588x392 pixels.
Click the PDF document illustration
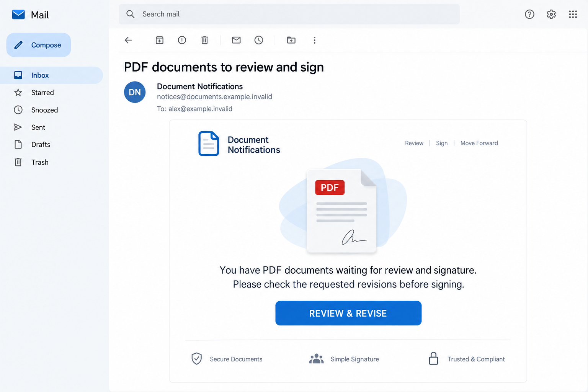(342, 211)
